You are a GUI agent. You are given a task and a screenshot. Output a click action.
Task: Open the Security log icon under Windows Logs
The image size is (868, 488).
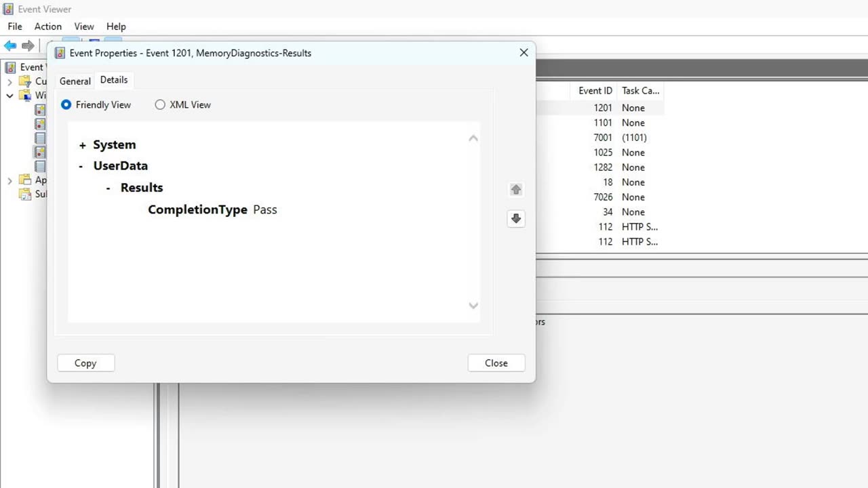(x=41, y=124)
